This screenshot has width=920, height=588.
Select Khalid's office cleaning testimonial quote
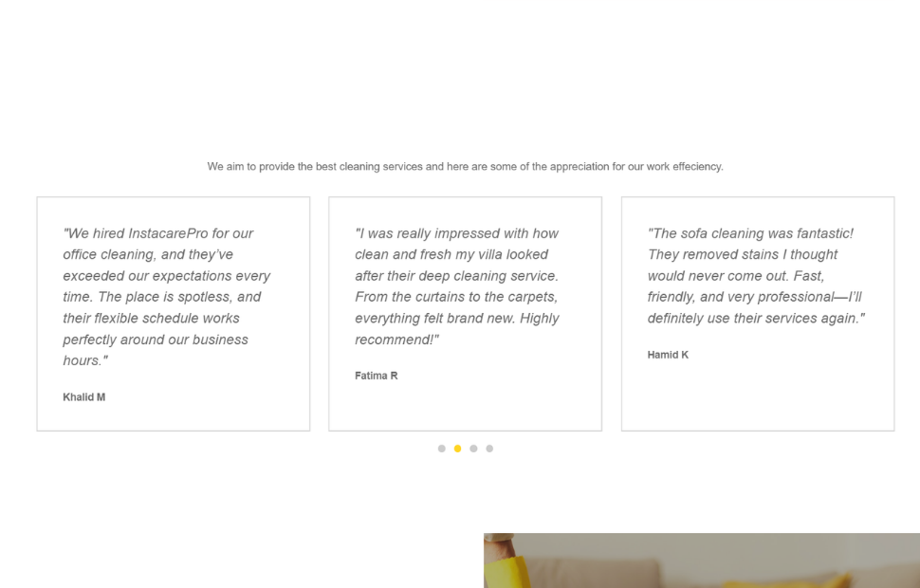tap(167, 297)
